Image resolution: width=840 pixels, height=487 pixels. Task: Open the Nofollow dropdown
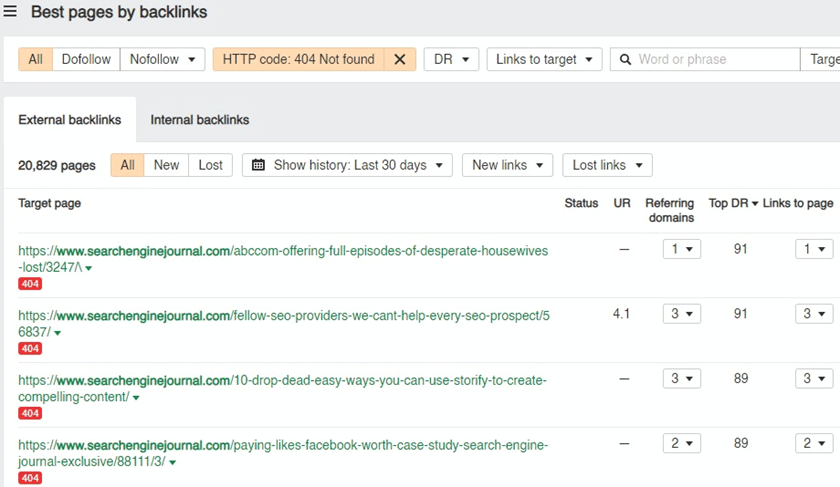162,59
